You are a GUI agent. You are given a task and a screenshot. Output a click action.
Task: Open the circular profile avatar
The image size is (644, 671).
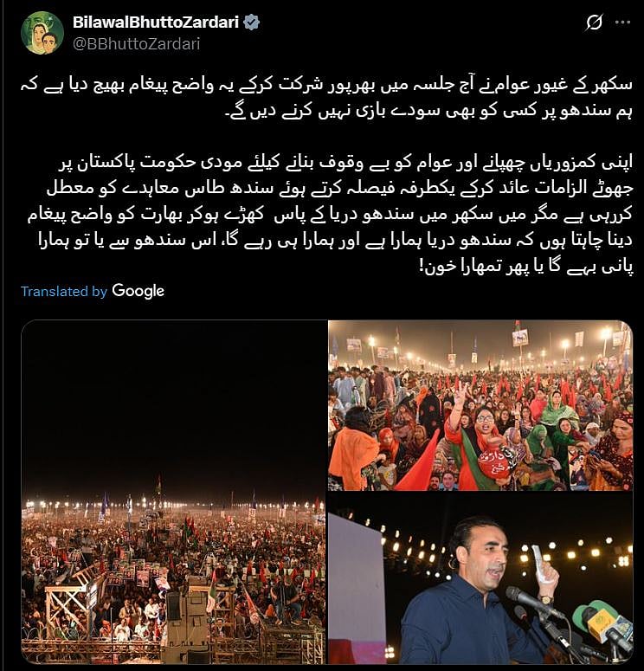pos(42,33)
